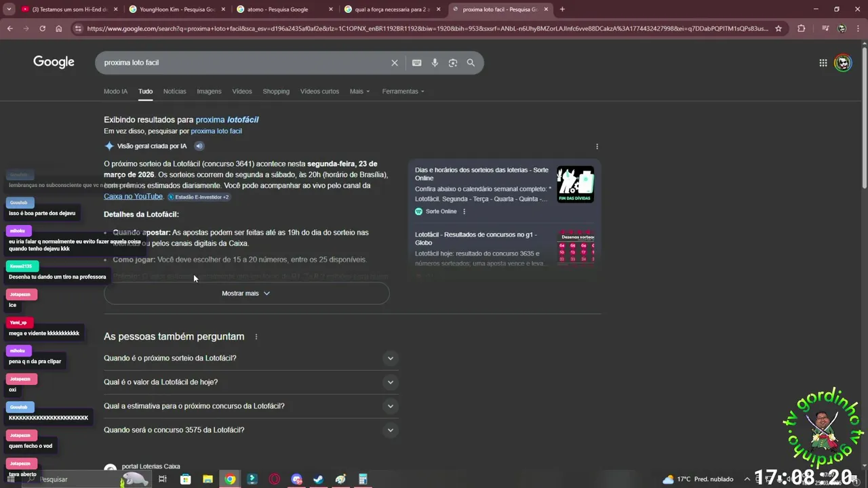Open Sorte Online source options menu

(x=464, y=211)
